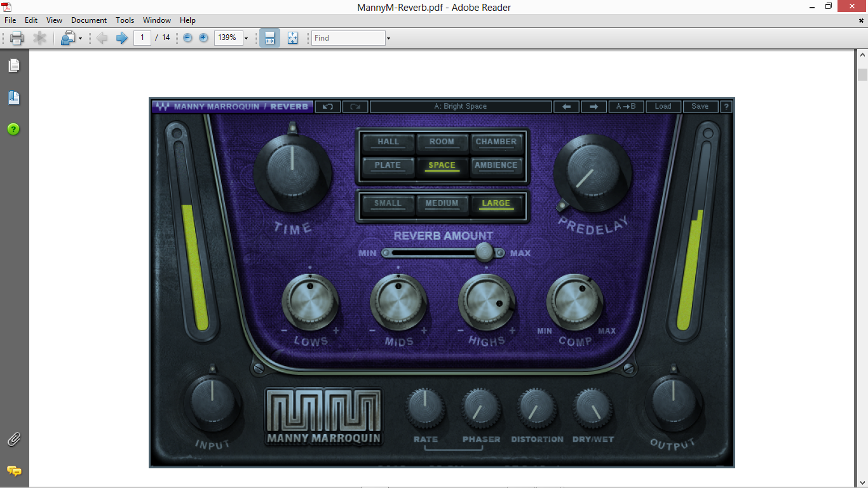Screen dimensions: 868x488
Task: Zoom out with the minus icon
Action: coord(187,38)
